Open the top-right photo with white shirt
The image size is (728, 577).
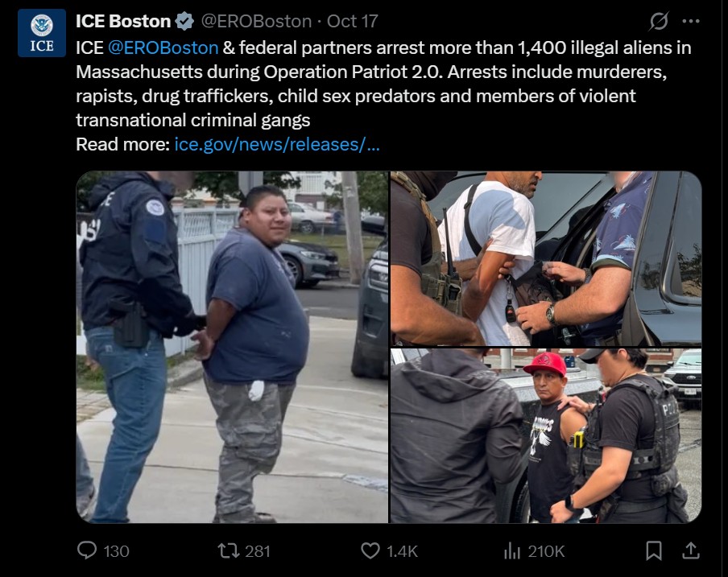546,258
